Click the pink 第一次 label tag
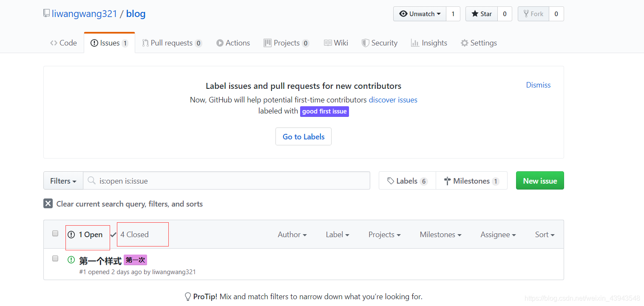 click(135, 260)
